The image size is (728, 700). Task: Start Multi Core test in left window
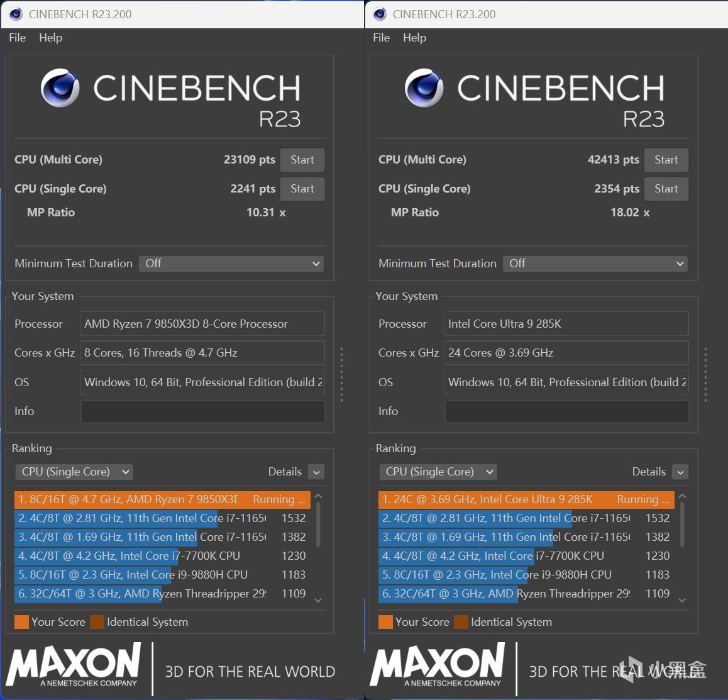302,160
